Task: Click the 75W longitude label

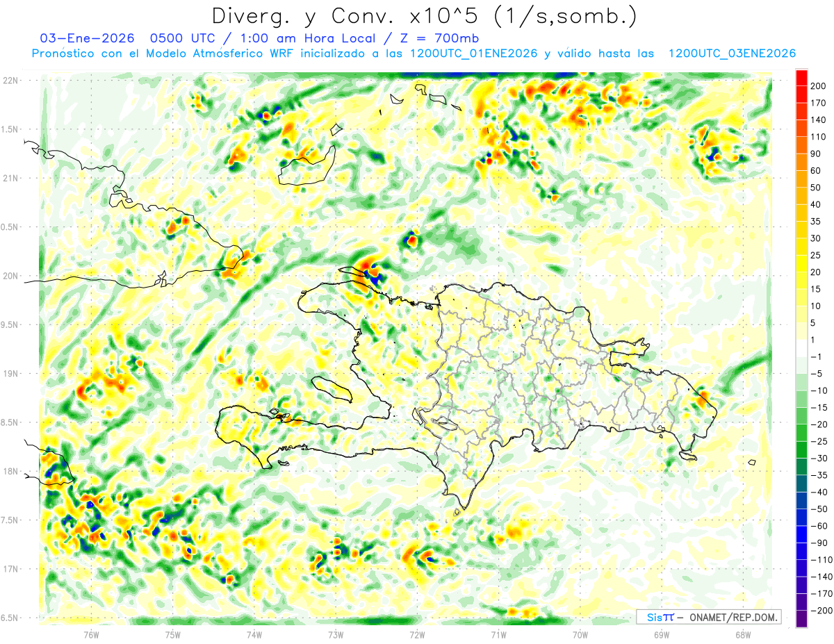Action: pyautogui.click(x=172, y=634)
